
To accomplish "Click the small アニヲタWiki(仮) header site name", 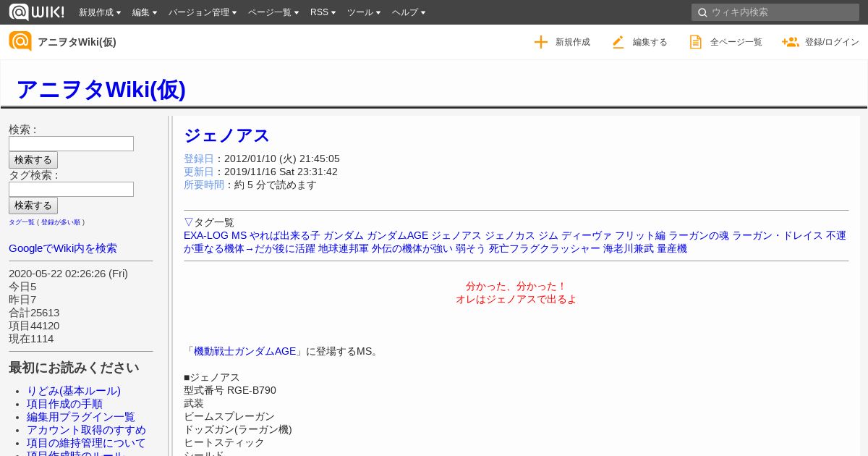I will (x=77, y=42).
